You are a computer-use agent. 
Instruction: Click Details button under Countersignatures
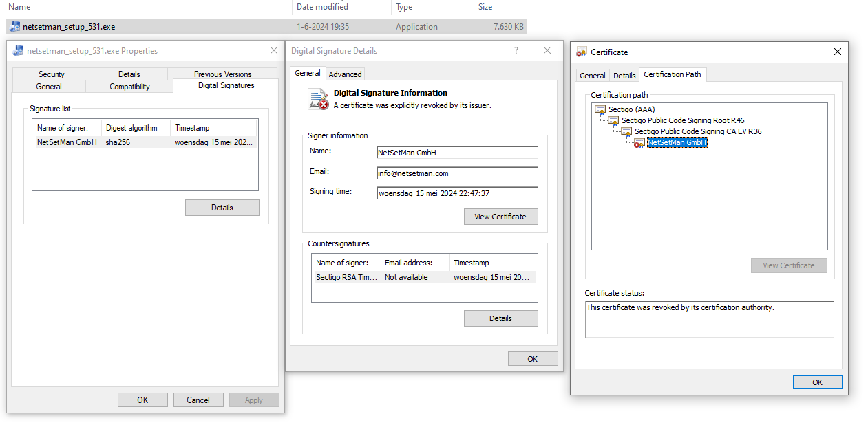[x=500, y=318]
